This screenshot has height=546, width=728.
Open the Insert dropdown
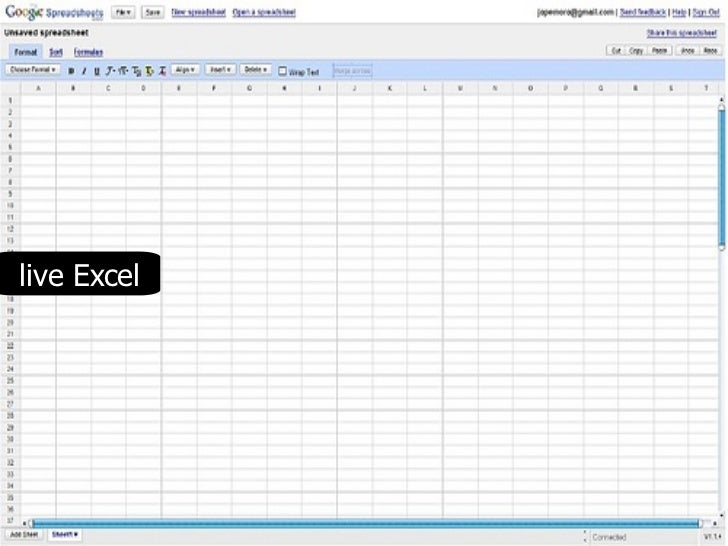(x=220, y=70)
